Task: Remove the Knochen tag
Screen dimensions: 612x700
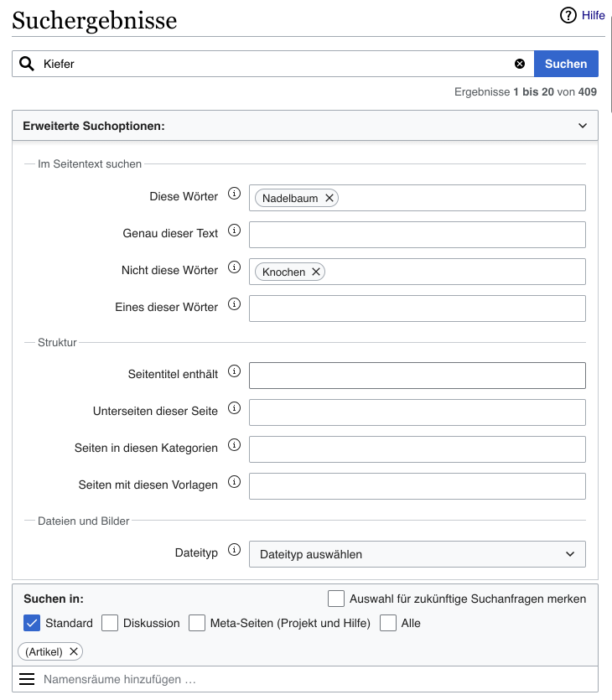Action: (316, 272)
